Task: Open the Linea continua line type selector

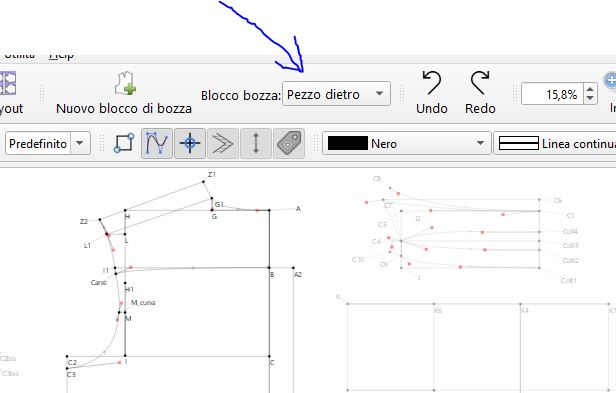Action: pyautogui.click(x=555, y=143)
